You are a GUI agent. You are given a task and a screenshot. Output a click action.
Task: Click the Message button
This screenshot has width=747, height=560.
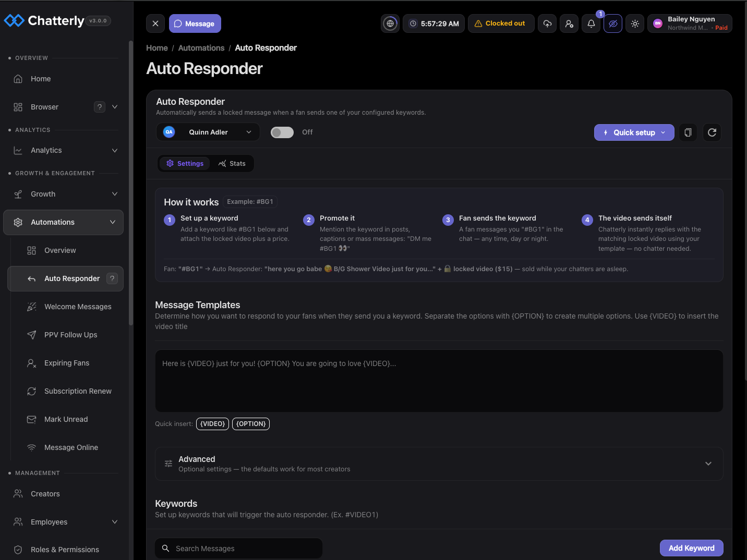tap(195, 23)
